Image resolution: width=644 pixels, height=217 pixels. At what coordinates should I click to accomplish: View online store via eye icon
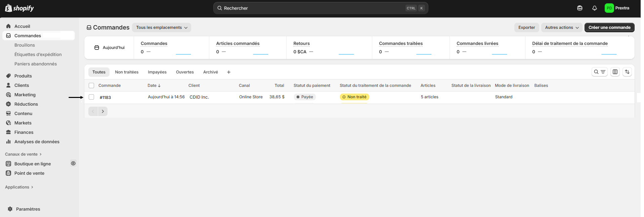pyautogui.click(x=73, y=163)
